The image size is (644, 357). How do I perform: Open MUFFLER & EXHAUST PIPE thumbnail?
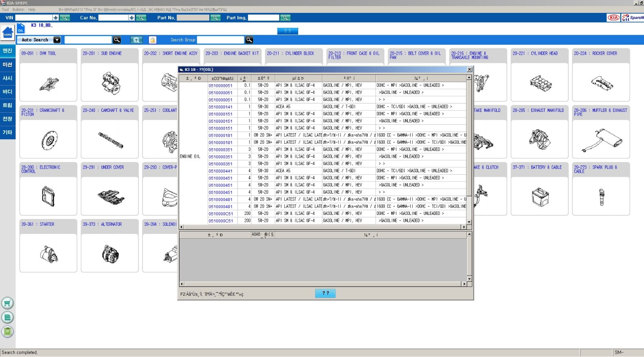[x=601, y=140]
